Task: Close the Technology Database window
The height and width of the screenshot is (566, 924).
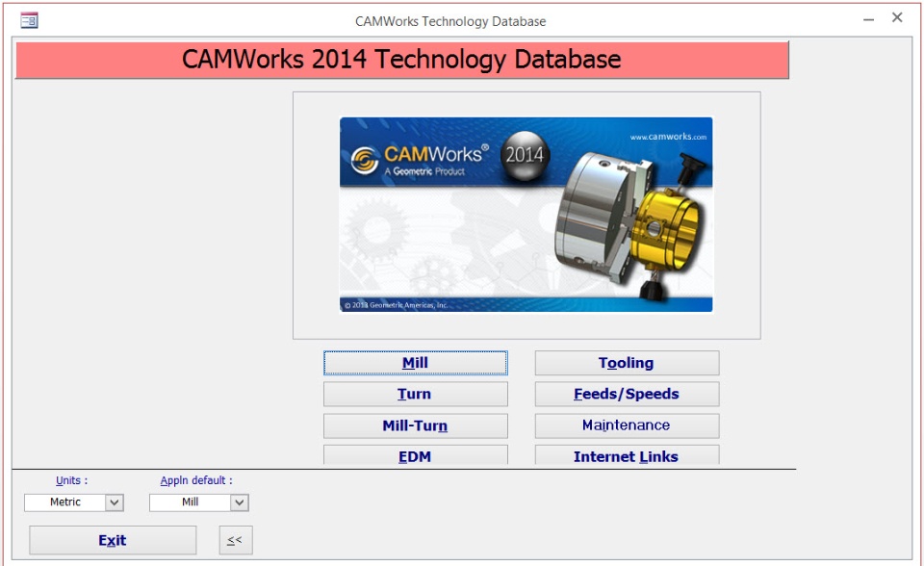Action: [x=897, y=18]
